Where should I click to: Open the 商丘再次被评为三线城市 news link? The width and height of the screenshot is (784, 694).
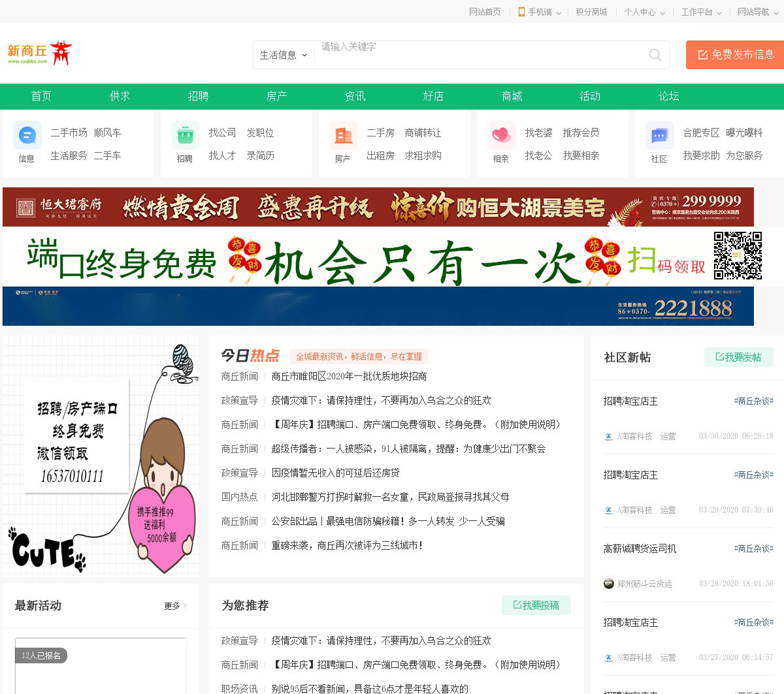tap(347, 545)
